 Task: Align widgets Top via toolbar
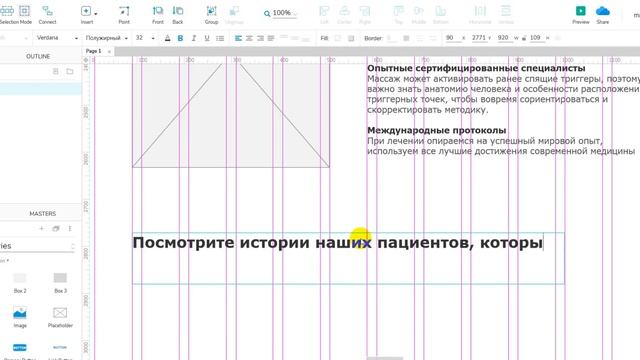point(399,14)
